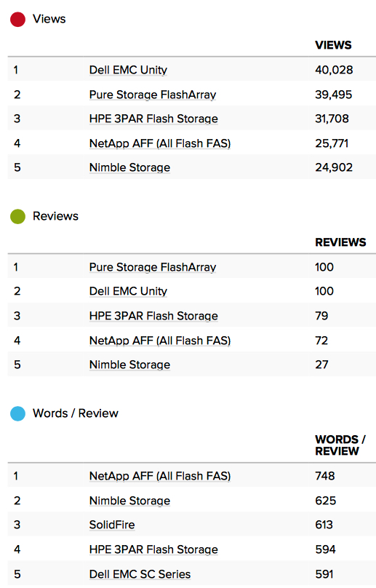The width and height of the screenshot is (376, 588).
Task: Open Nimble Storage in Words / Review table
Action: click(129, 501)
